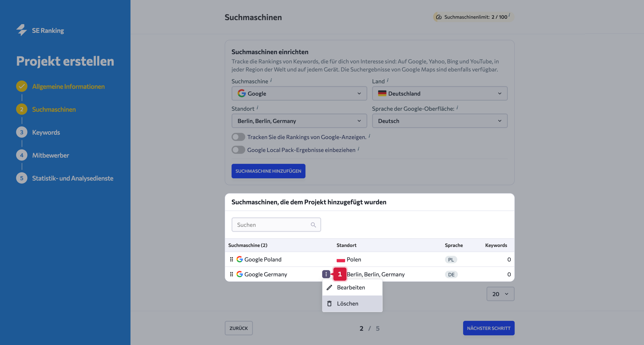The image size is (644, 345).
Task: Click into the Suchen input field
Action: click(x=276, y=225)
